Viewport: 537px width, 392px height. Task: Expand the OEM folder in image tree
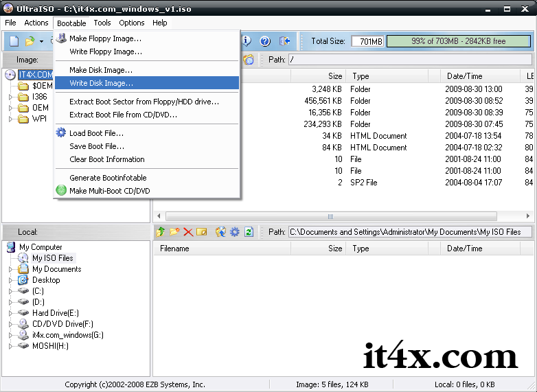click(x=10, y=108)
